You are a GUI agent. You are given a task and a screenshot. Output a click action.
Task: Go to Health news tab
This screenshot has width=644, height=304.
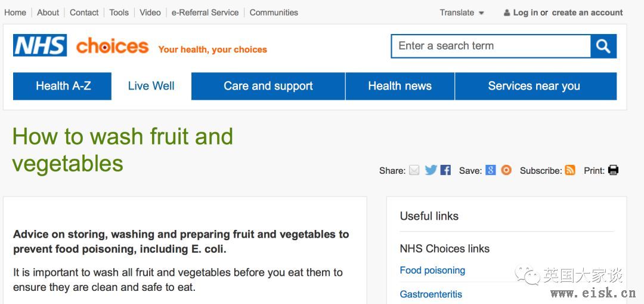[x=400, y=86]
